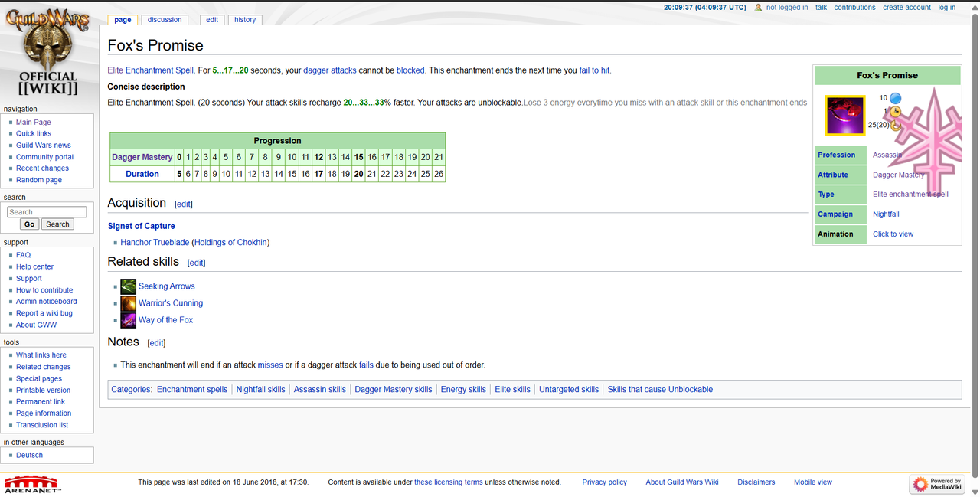Open Privacy policy footer link
Image resolution: width=980 pixels, height=497 pixels.
pyautogui.click(x=604, y=482)
